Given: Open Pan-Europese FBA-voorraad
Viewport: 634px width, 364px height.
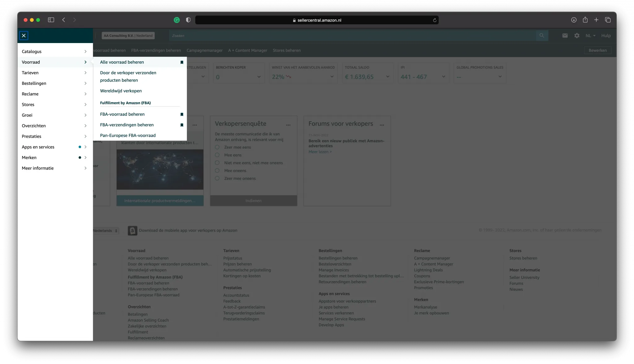Looking at the screenshot, I should [128, 136].
